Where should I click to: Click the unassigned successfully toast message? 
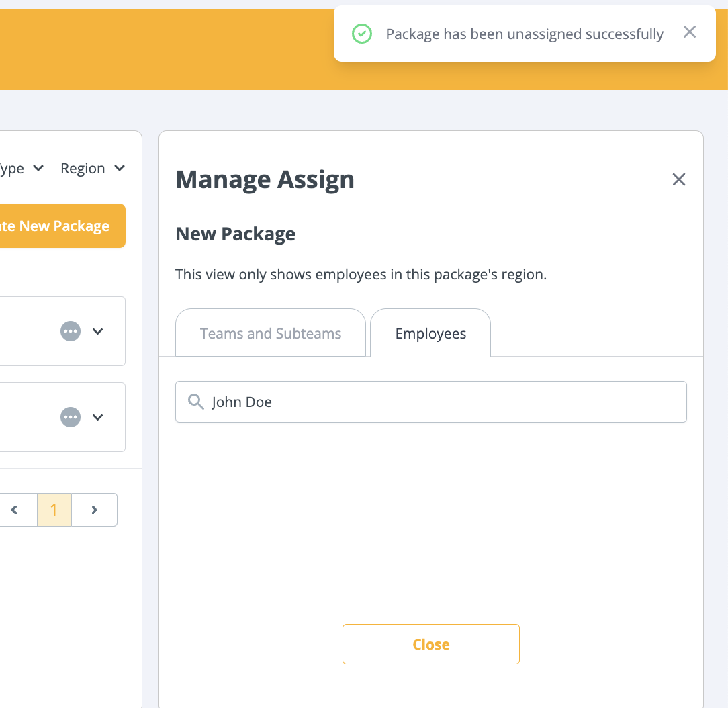[x=524, y=34]
